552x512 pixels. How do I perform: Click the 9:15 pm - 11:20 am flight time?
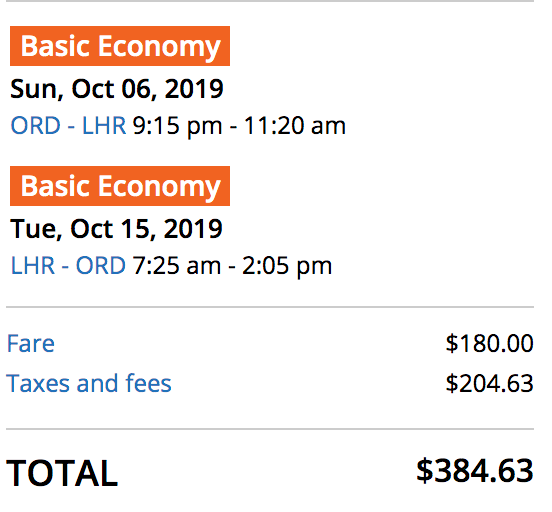point(239,126)
